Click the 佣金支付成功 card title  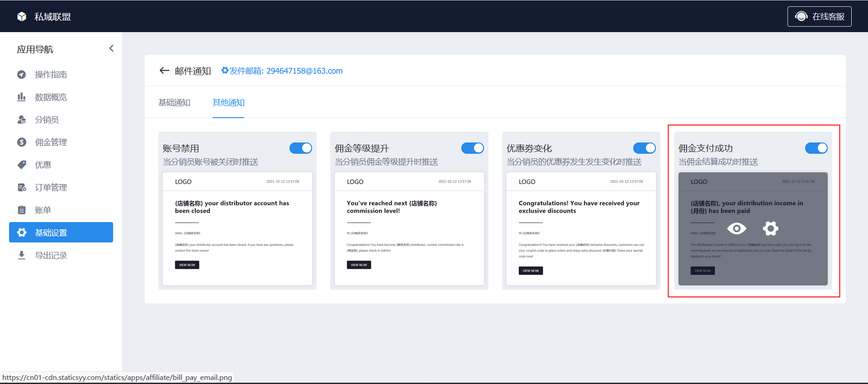coord(706,148)
